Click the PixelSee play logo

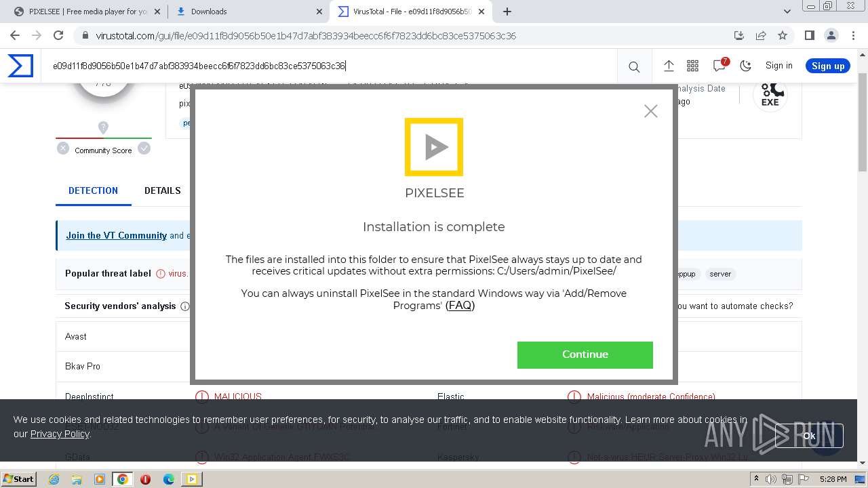pyautogui.click(x=434, y=147)
